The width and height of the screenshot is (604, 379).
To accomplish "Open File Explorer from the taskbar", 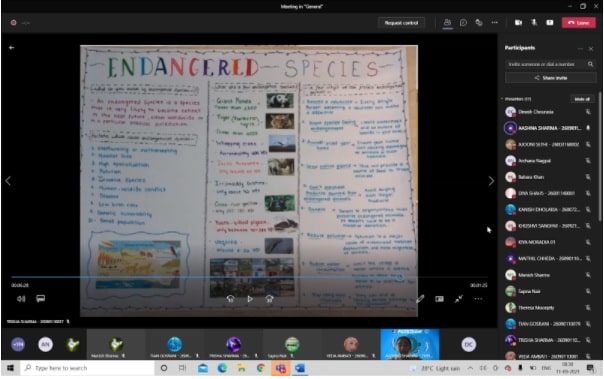I will pyautogui.click(x=242, y=368).
